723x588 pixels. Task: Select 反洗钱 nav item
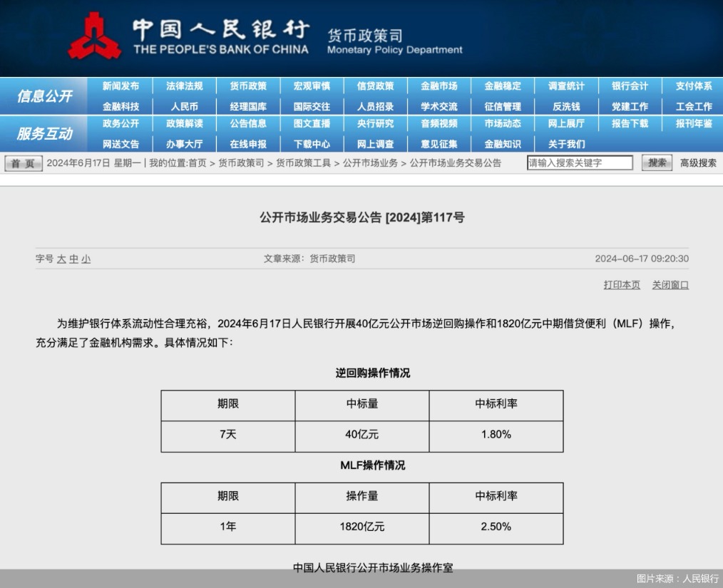(x=566, y=106)
